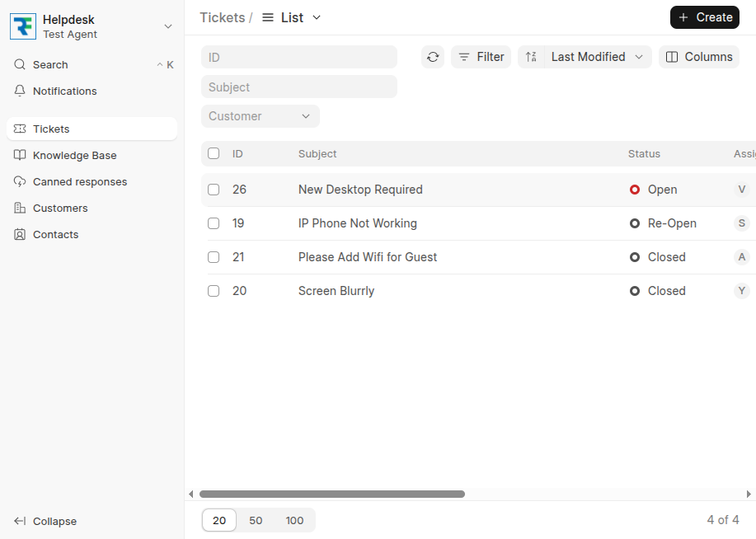Click the horizontal scrollbar thumb
The width and height of the screenshot is (756, 539).
(331, 494)
